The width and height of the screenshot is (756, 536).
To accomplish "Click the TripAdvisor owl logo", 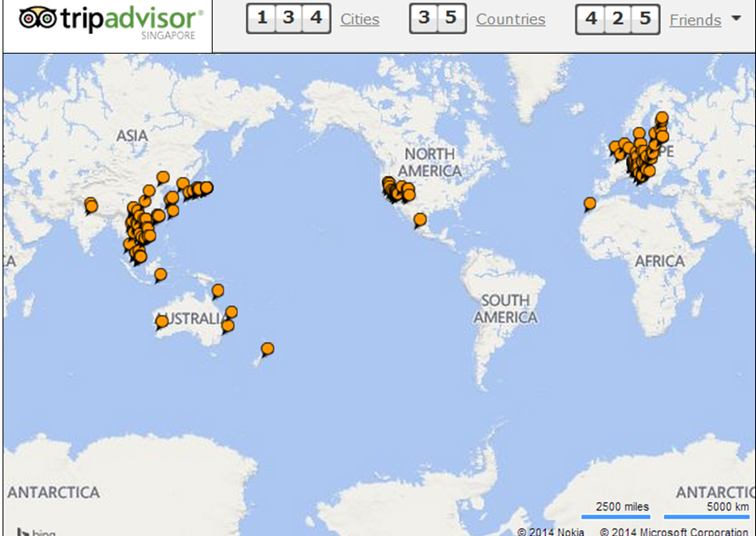I will [38, 17].
